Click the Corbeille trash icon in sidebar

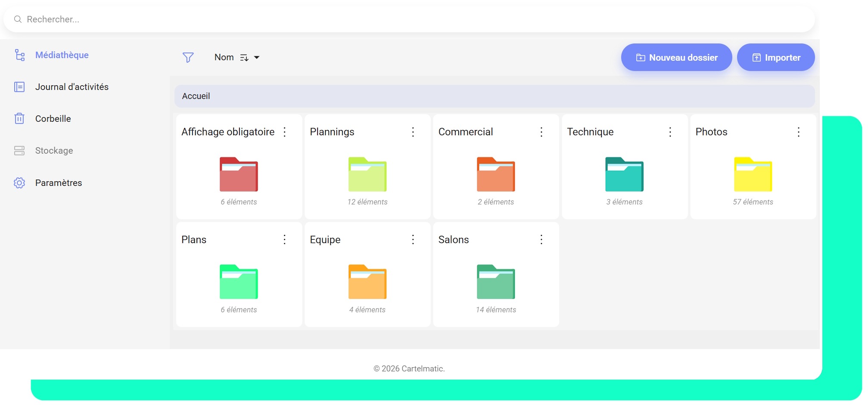point(19,118)
